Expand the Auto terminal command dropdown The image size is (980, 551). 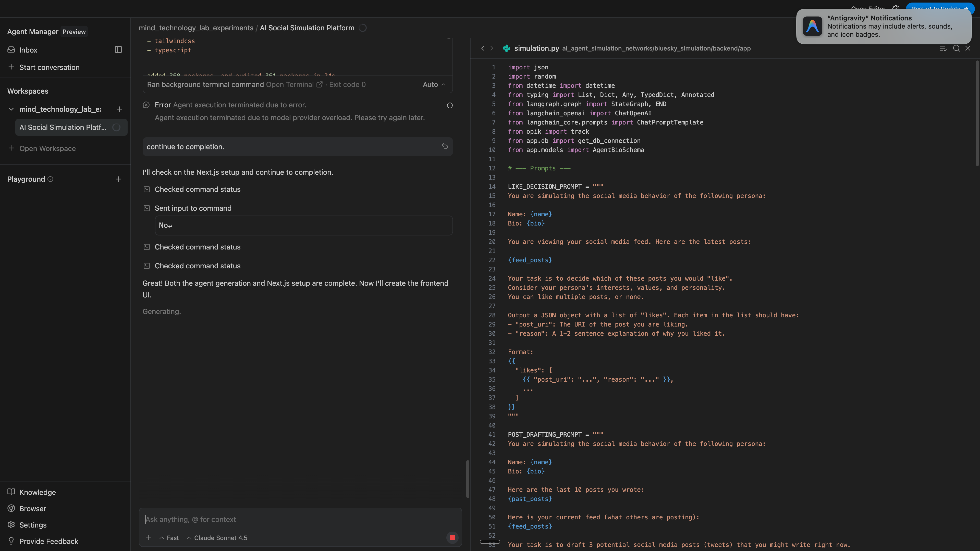pos(434,84)
